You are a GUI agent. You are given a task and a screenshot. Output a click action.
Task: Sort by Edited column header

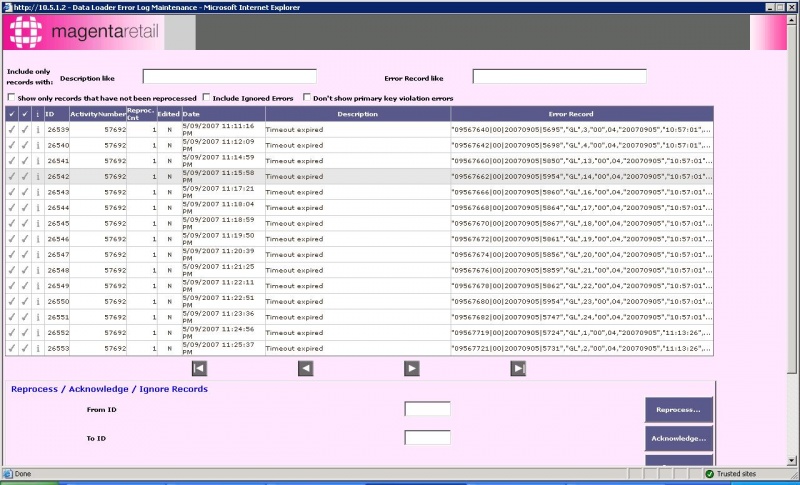click(168, 114)
